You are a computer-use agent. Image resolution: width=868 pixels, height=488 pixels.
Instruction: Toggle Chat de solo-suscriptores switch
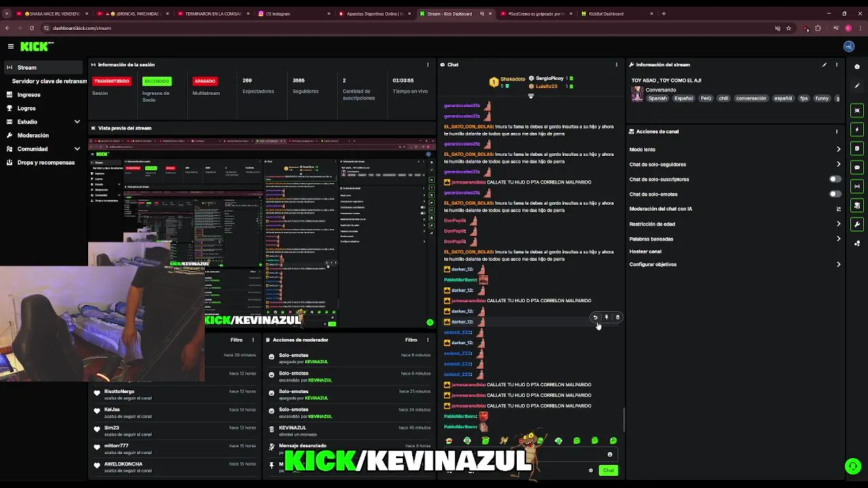(x=835, y=180)
